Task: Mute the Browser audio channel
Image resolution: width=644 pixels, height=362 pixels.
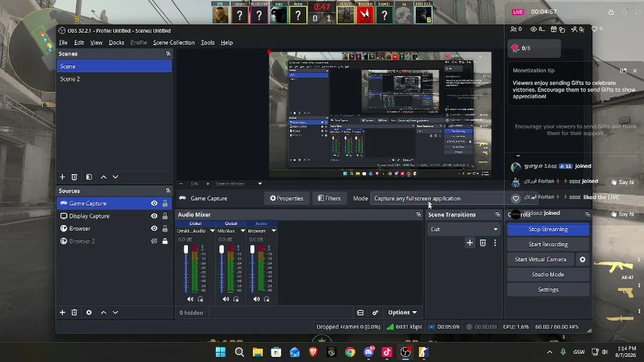Action: click(x=257, y=299)
